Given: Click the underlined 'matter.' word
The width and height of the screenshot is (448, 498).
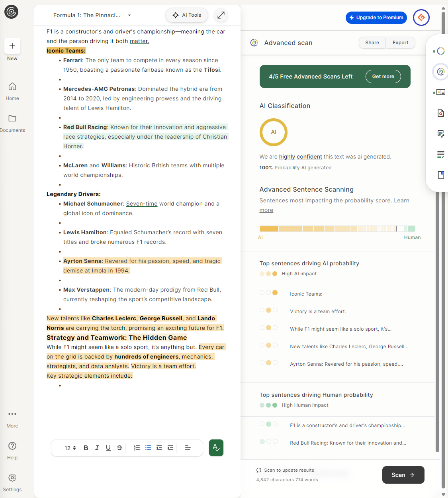Looking at the screenshot, I should (x=139, y=41).
